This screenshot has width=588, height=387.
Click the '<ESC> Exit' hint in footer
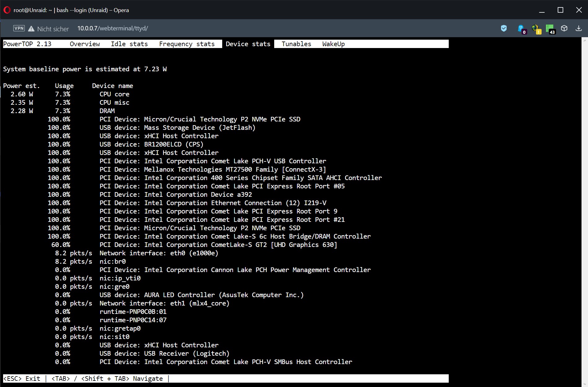(22, 379)
